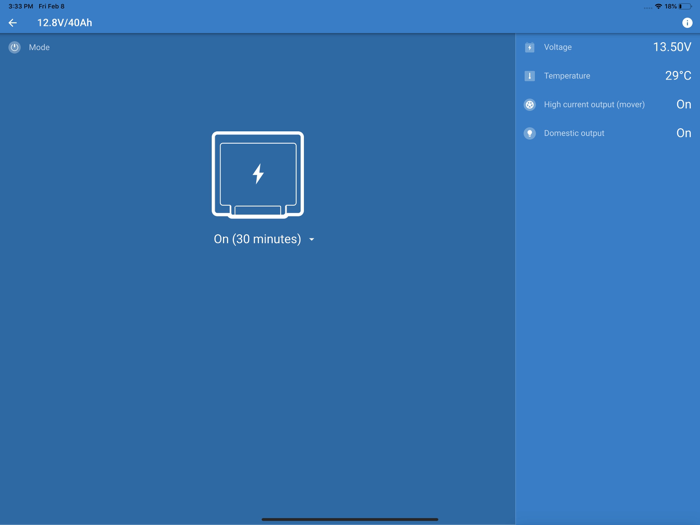Click the Mode power icon
700x525 pixels.
14,47
